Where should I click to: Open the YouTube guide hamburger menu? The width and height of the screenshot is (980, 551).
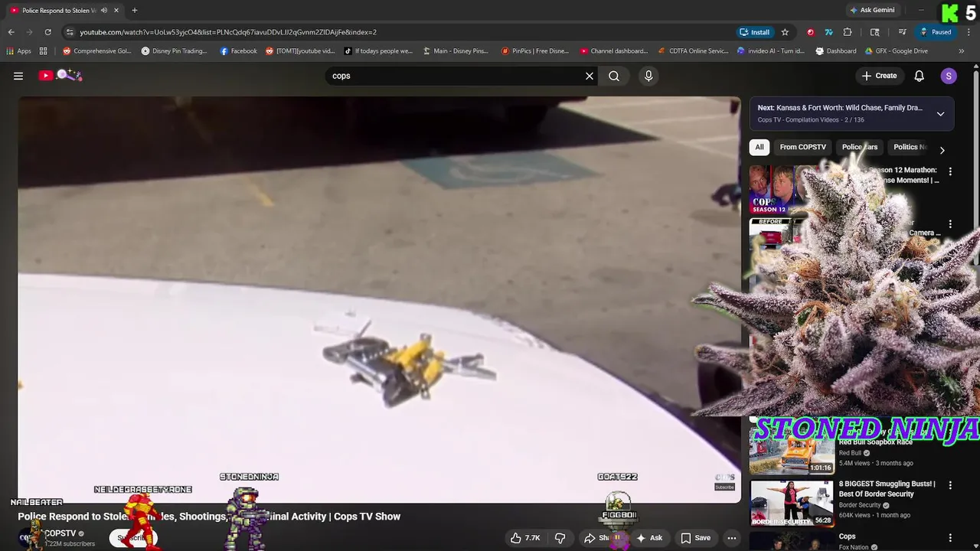pyautogui.click(x=18, y=76)
